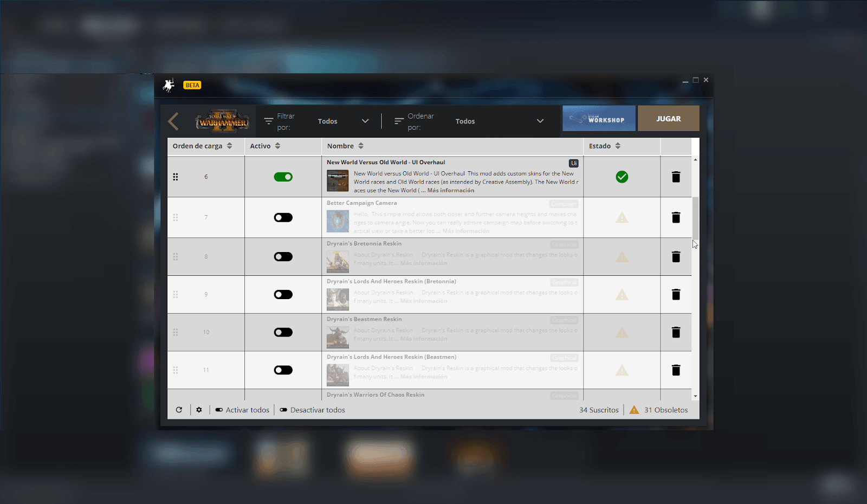Maximize the launcher window
The width and height of the screenshot is (867, 504).
pyautogui.click(x=696, y=80)
